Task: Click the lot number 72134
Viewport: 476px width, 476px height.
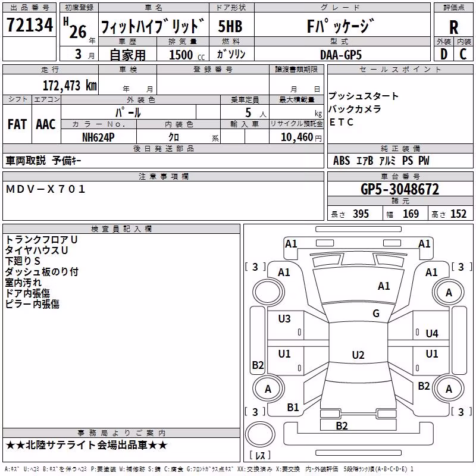Action: pos(30,25)
